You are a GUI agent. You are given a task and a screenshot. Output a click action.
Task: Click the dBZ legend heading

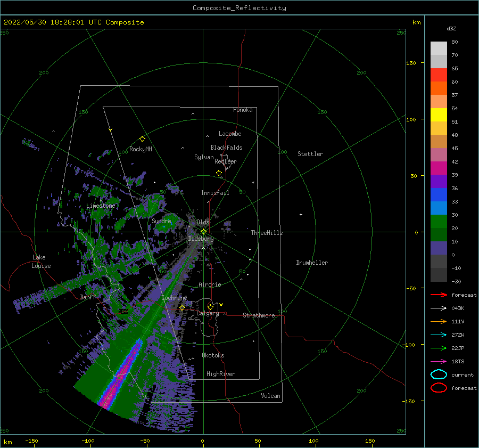tap(451, 28)
